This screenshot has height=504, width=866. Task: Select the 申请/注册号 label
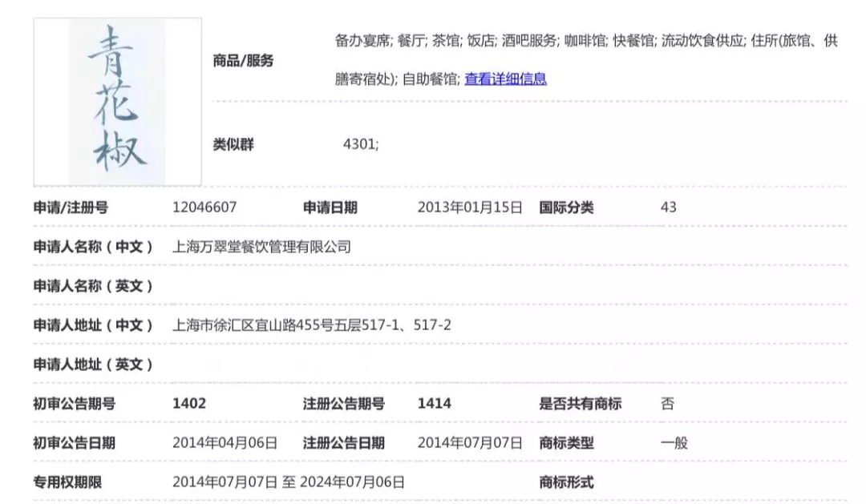coord(71,208)
